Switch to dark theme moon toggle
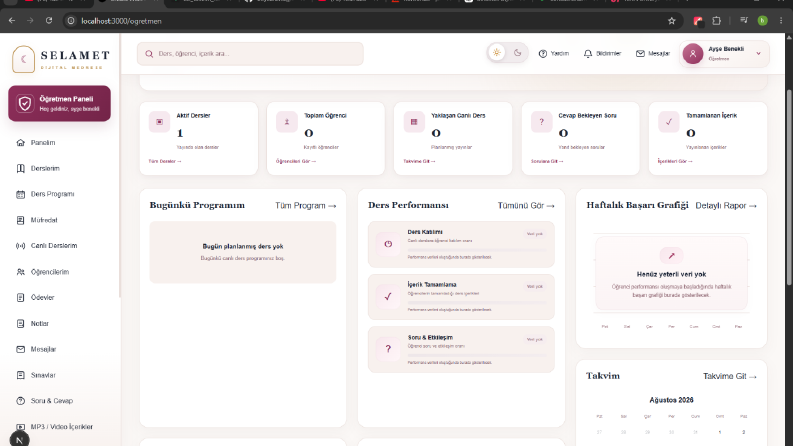The image size is (793, 446). pyautogui.click(x=517, y=53)
